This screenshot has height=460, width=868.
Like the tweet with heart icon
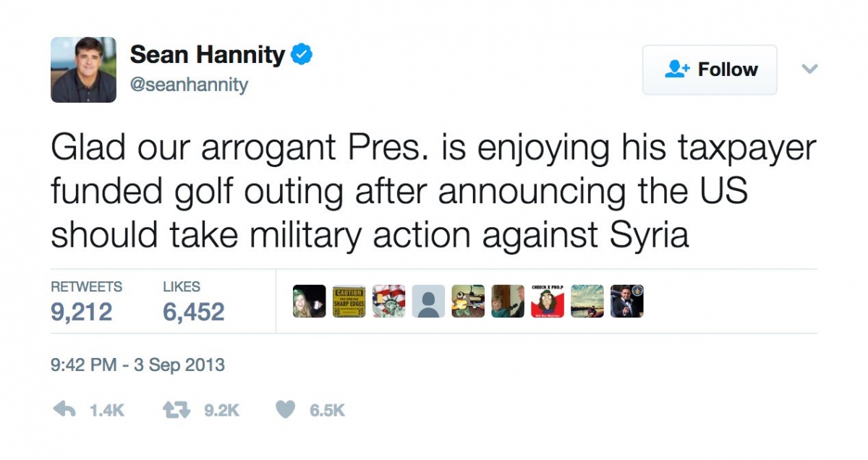pos(286,410)
